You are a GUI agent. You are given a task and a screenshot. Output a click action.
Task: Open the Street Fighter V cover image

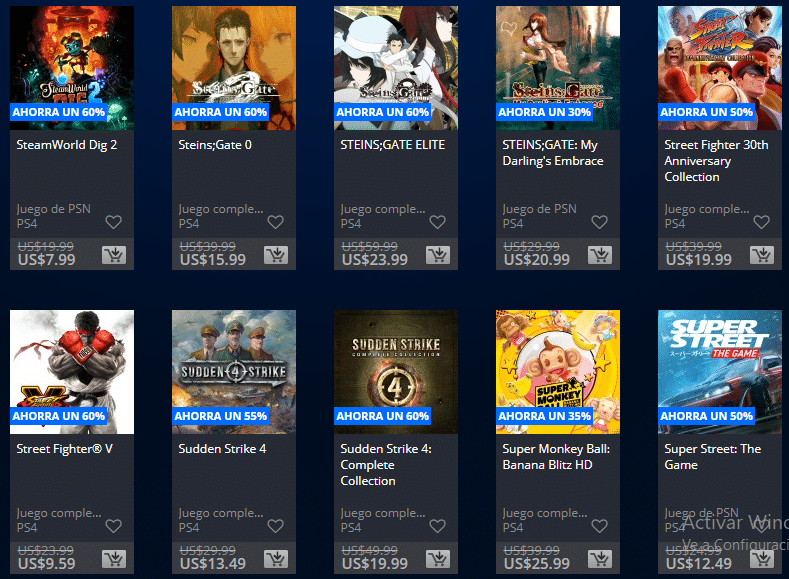click(72, 372)
